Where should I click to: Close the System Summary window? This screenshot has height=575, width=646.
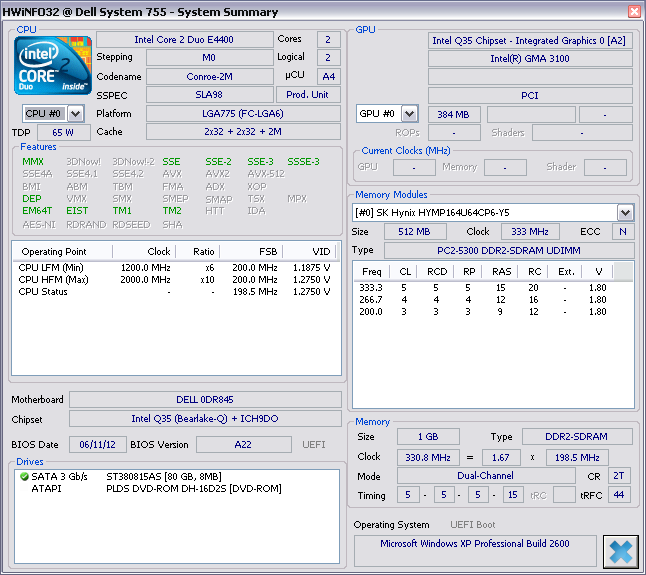point(634,11)
